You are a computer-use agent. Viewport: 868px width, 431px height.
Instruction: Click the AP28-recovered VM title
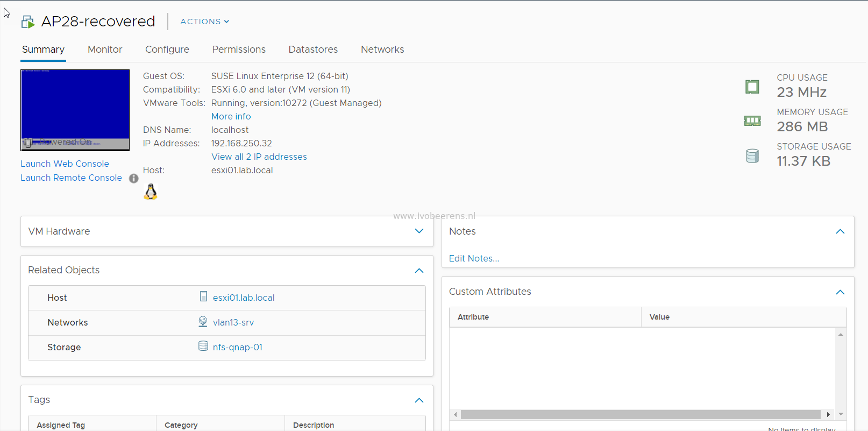[x=98, y=21]
